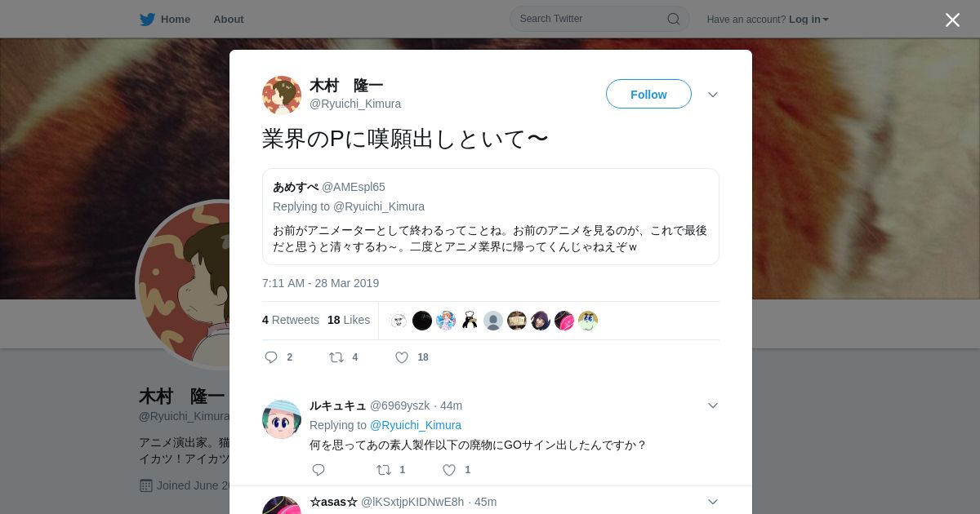This screenshot has height=514, width=980.
Task: Go to Home in top navigation
Action: tap(175, 19)
